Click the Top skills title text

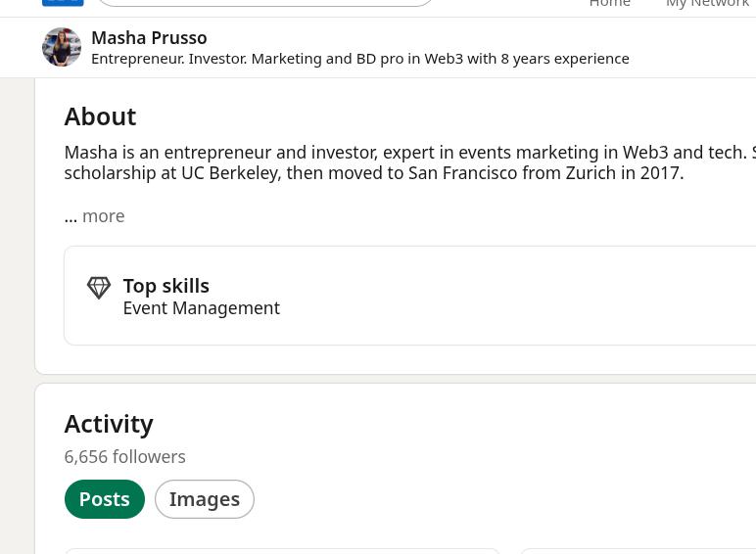tap(165, 286)
